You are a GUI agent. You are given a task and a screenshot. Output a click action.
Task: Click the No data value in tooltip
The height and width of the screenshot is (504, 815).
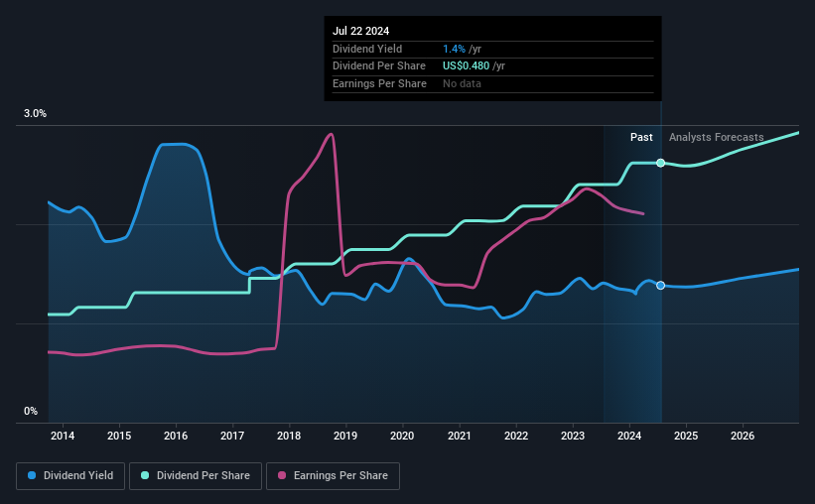pos(462,83)
